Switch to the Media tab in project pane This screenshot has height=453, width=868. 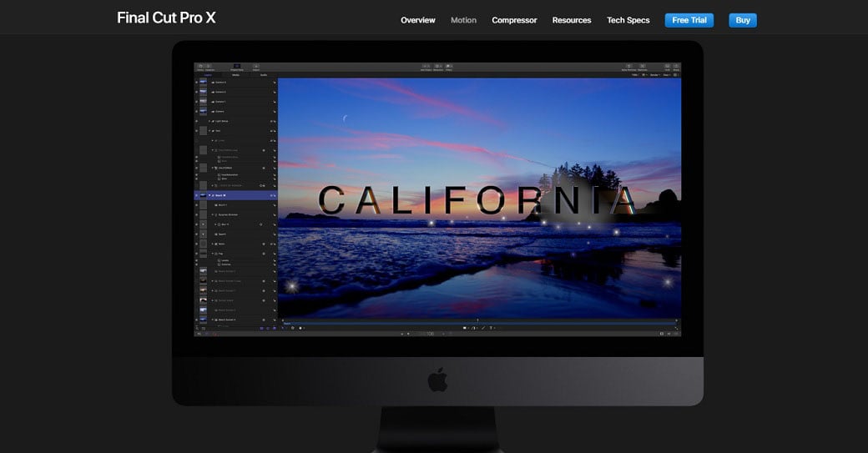tap(235, 75)
